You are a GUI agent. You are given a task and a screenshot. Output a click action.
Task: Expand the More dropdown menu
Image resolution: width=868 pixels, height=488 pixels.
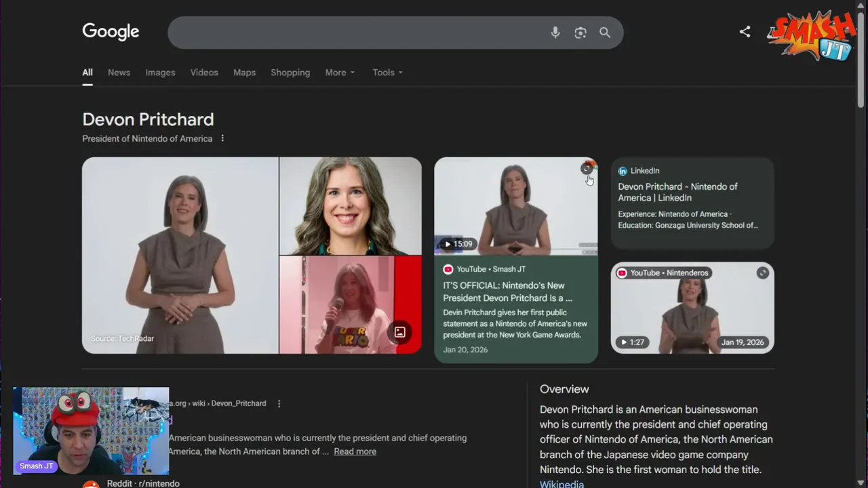tap(340, 73)
